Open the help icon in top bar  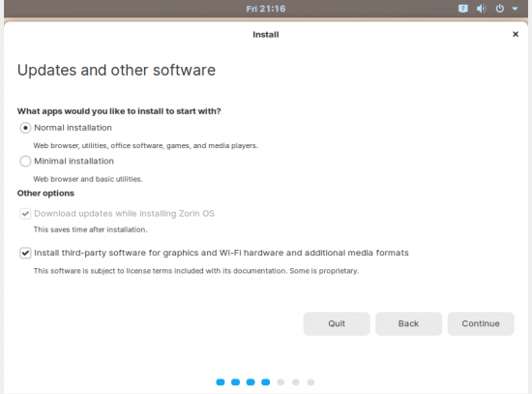462,9
